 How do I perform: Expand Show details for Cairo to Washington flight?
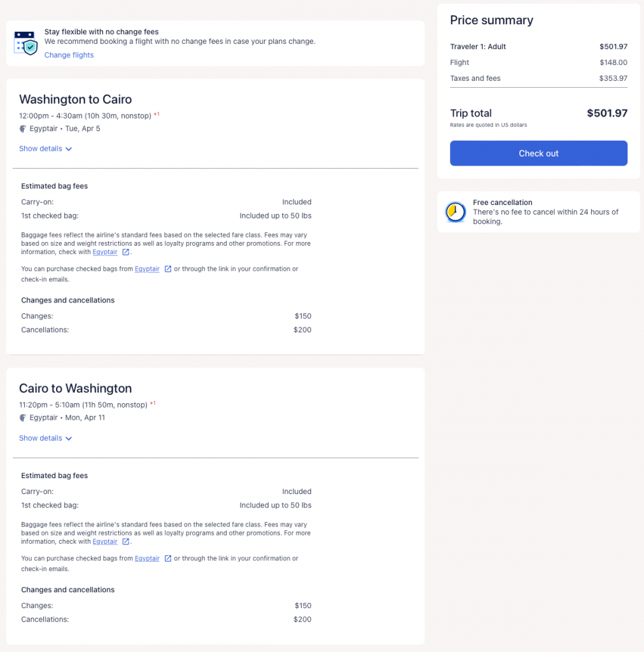(x=45, y=438)
